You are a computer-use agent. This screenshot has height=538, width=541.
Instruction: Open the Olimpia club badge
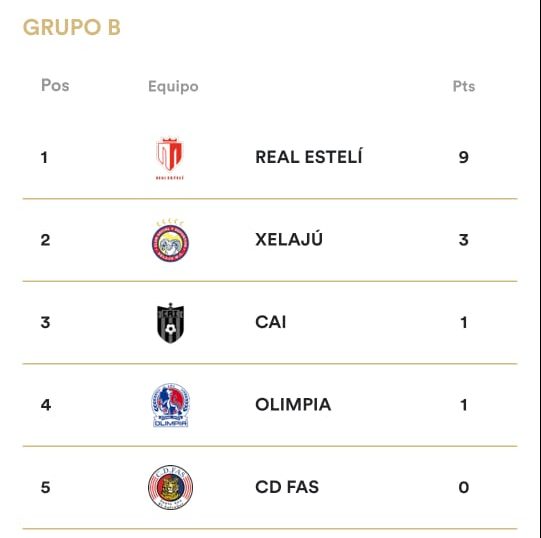(170, 405)
